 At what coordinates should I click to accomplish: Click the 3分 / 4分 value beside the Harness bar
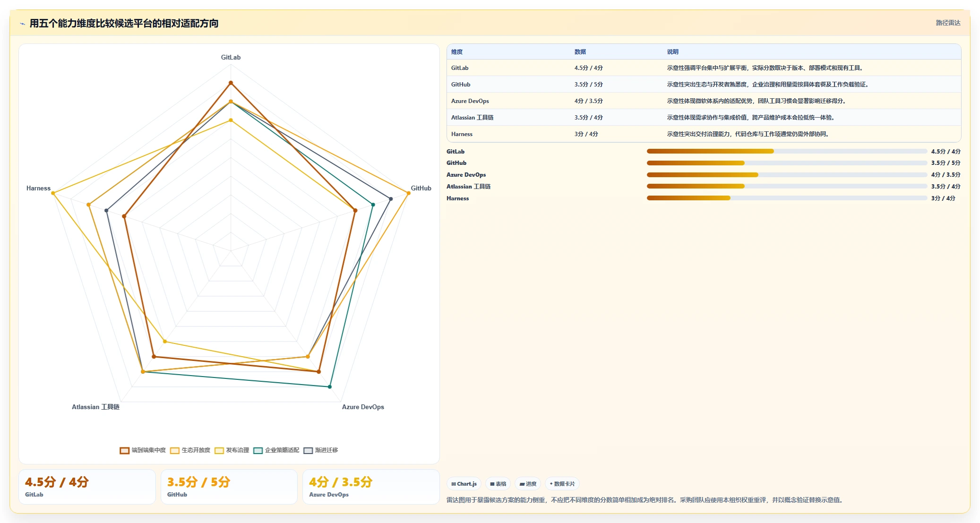(x=943, y=198)
